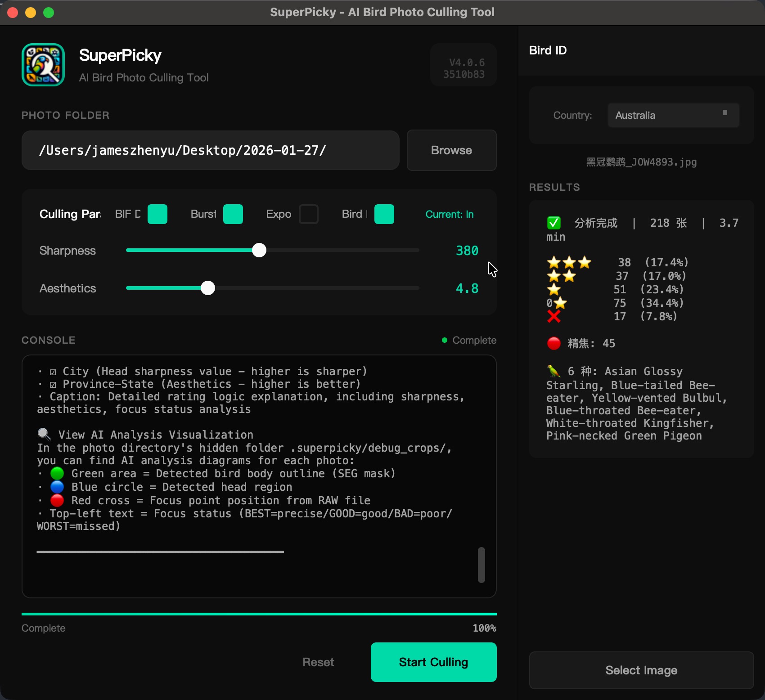This screenshot has width=765, height=700.
Task: Click the Country dropdown arrow indicator
Action: [724, 113]
